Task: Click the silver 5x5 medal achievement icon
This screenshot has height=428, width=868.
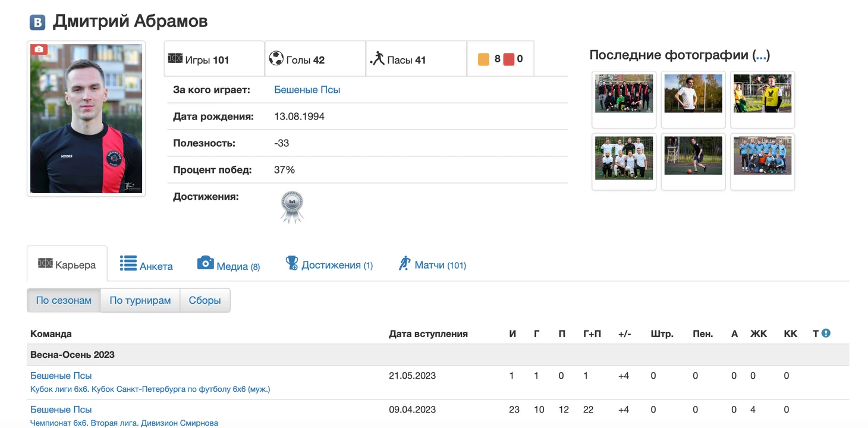Action: pos(292,206)
